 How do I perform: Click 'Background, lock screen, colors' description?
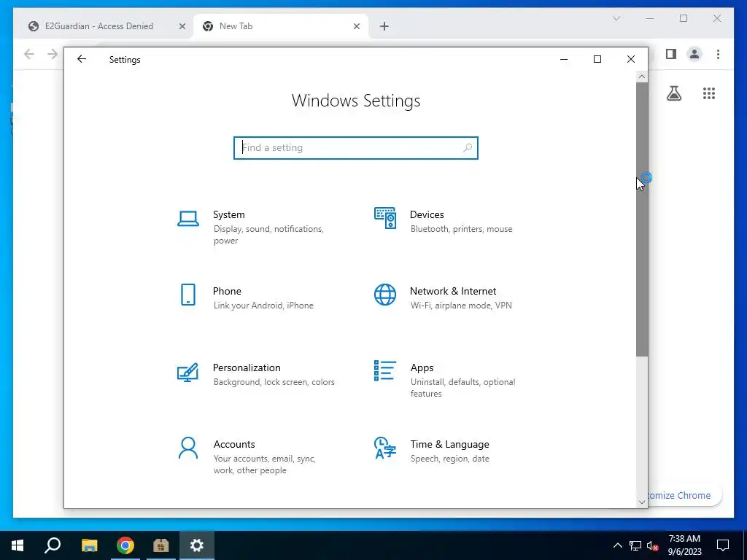[x=274, y=382]
